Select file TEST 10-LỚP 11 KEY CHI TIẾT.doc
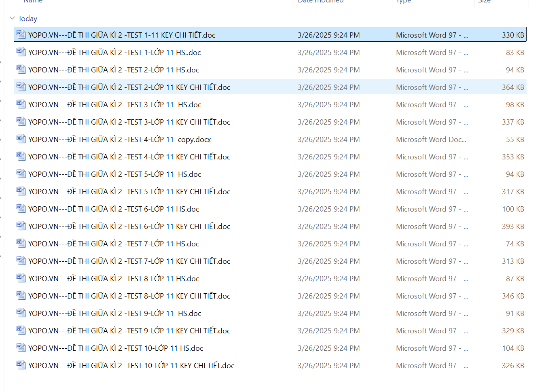 point(131,366)
